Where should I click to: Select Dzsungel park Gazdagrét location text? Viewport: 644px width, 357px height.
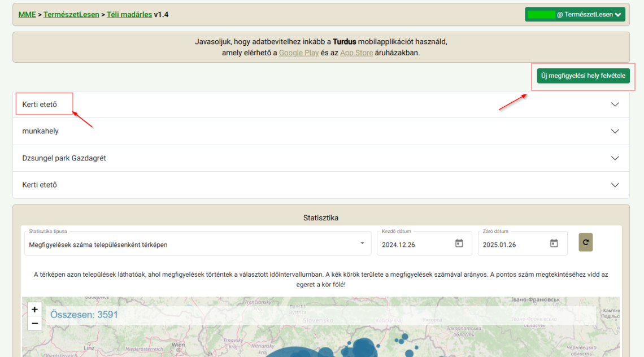pos(64,158)
